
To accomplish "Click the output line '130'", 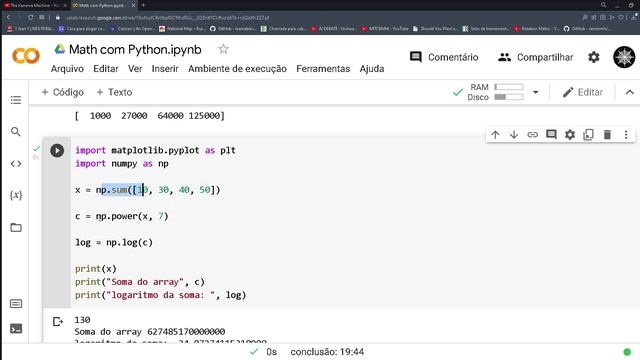I will coord(82,320).
